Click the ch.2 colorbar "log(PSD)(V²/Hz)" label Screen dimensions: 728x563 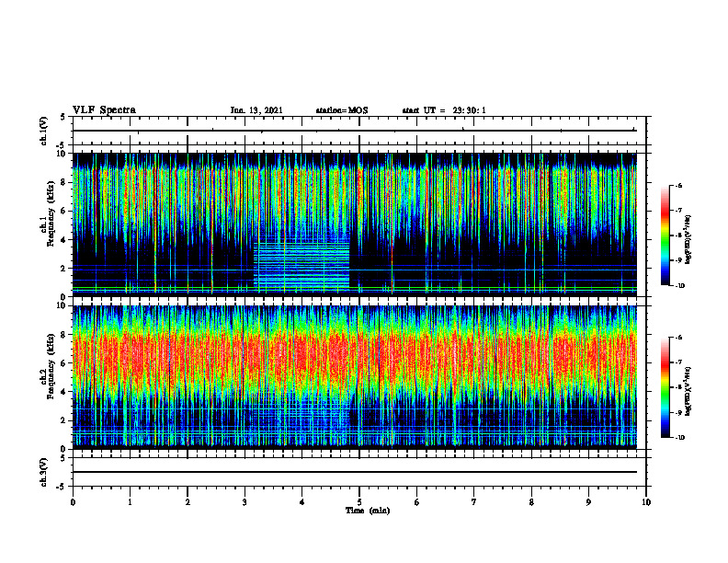pyautogui.click(x=688, y=391)
